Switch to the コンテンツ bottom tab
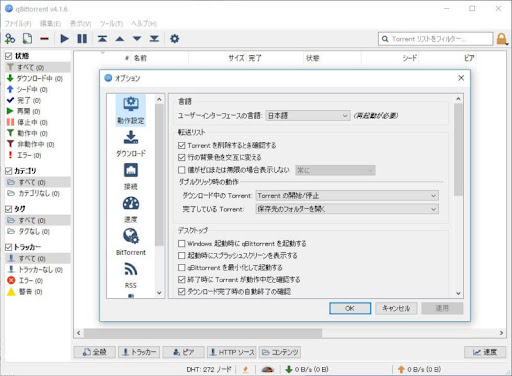512x376 pixels. (280, 352)
